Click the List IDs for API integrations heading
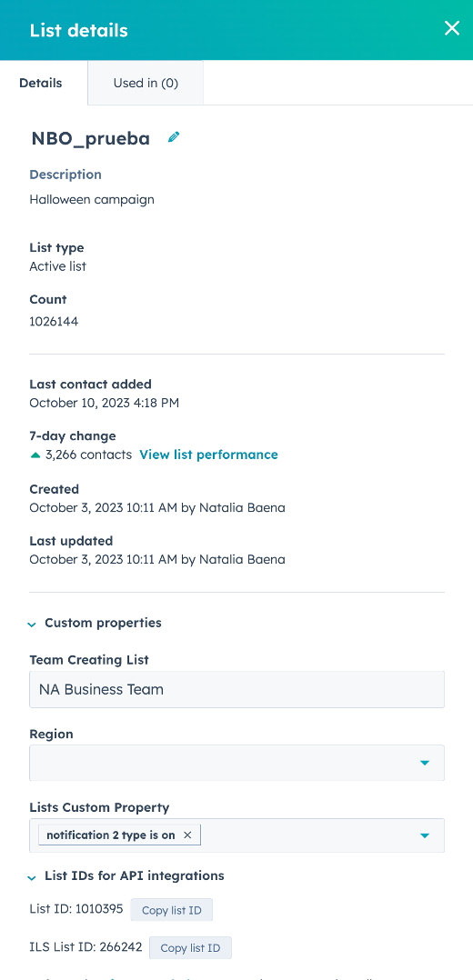 [135, 876]
